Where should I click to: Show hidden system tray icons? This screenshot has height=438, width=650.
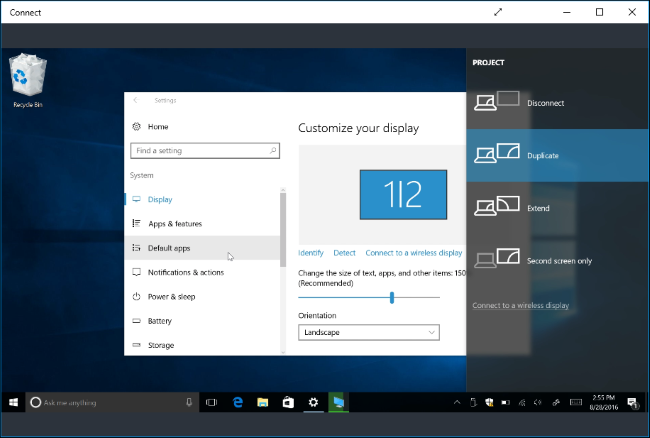coord(458,402)
